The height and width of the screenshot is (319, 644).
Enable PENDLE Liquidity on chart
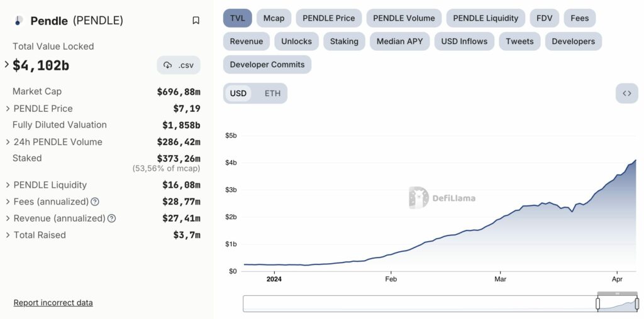[486, 18]
